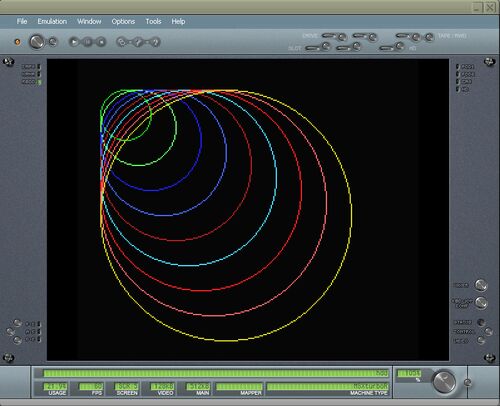Pause emulation with the pause button

pos(87,42)
